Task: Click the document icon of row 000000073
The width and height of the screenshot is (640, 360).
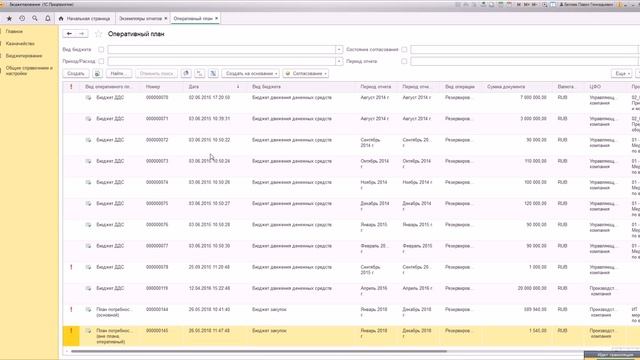Action: (x=88, y=161)
